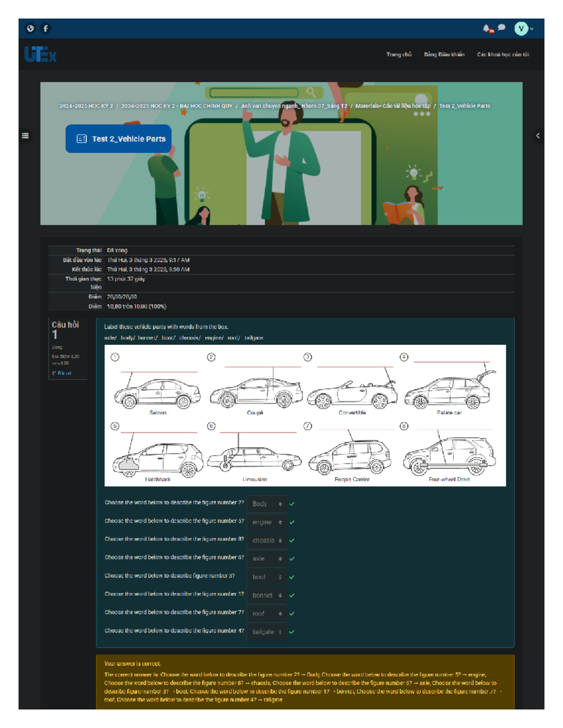The width and height of the screenshot is (563, 728).
Task: Click the Estate car diagram
Action: tap(449, 390)
